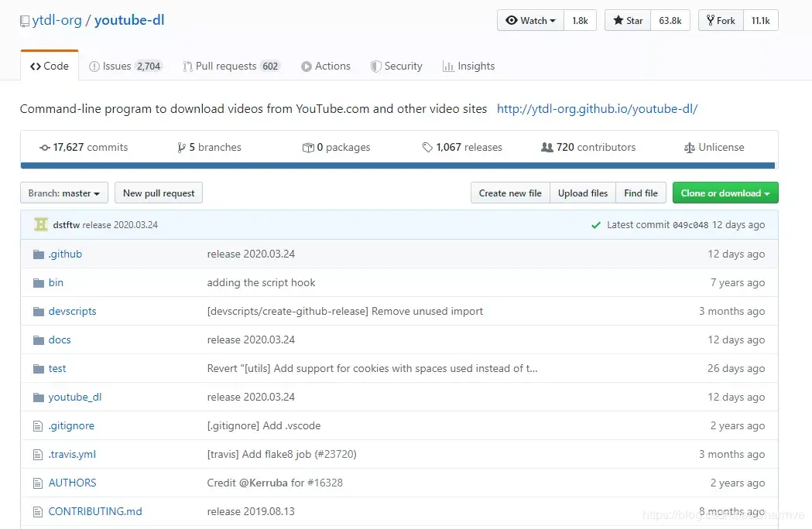Image resolution: width=812 pixels, height=529 pixels.
Task: Click Create new file
Action: [x=510, y=193]
